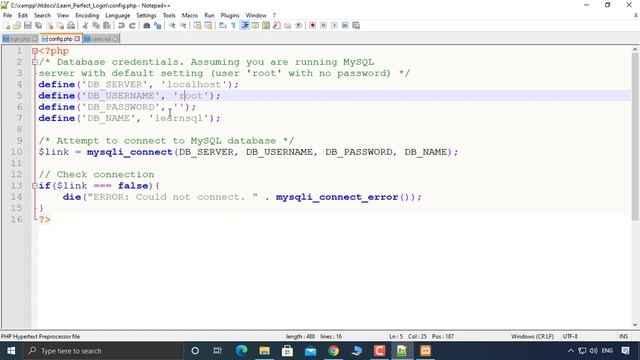Open the user defined language icon

(x=255, y=25)
